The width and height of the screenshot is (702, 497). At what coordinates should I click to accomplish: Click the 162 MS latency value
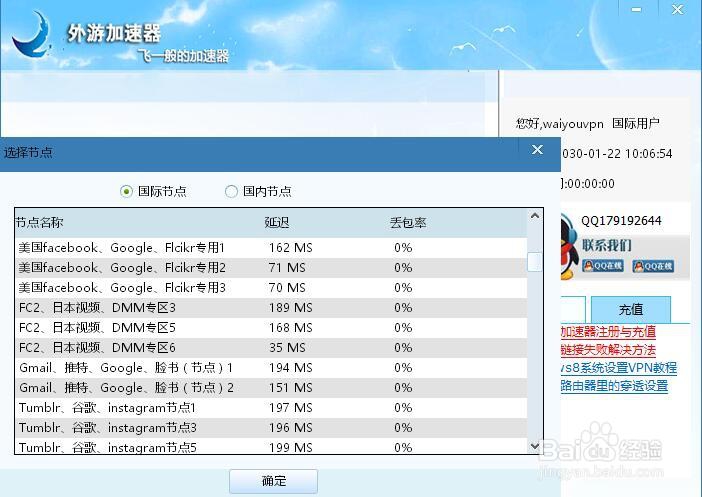point(291,248)
